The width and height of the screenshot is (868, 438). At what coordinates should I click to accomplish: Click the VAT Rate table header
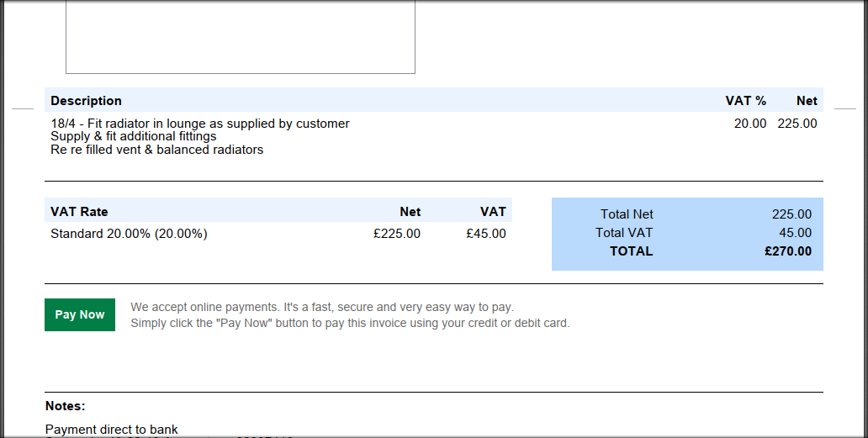tap(79, 212)
